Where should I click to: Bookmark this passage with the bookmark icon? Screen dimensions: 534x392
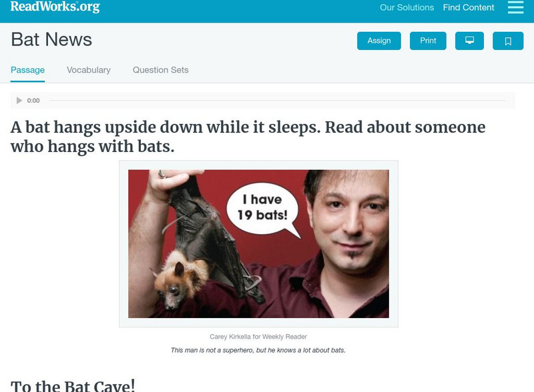(508, 41)
